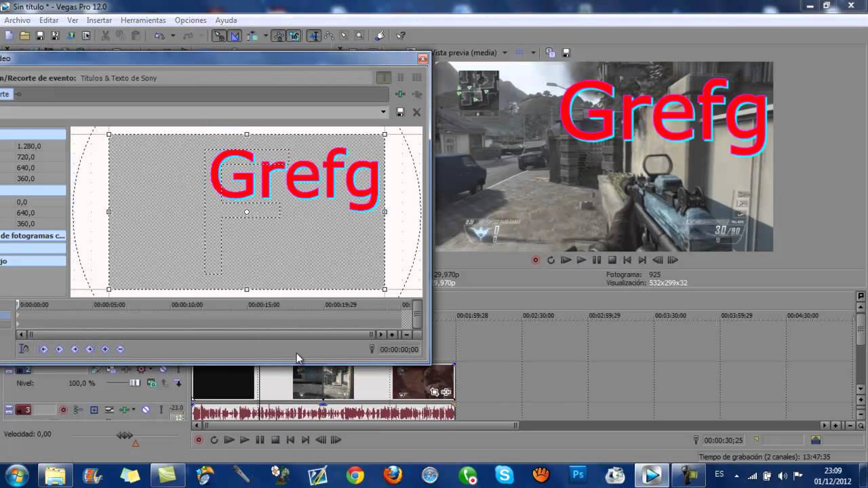Click the main timeline horizontal scrollbar
The height and width of the screenshot is (488, 868).
[x=360, y=426]
